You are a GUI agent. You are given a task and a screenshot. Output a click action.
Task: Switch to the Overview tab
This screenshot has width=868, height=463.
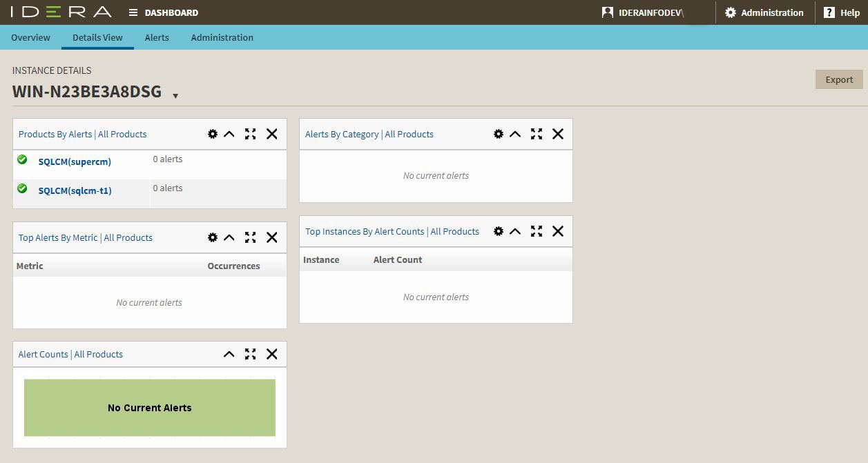(x=30, y=37)
